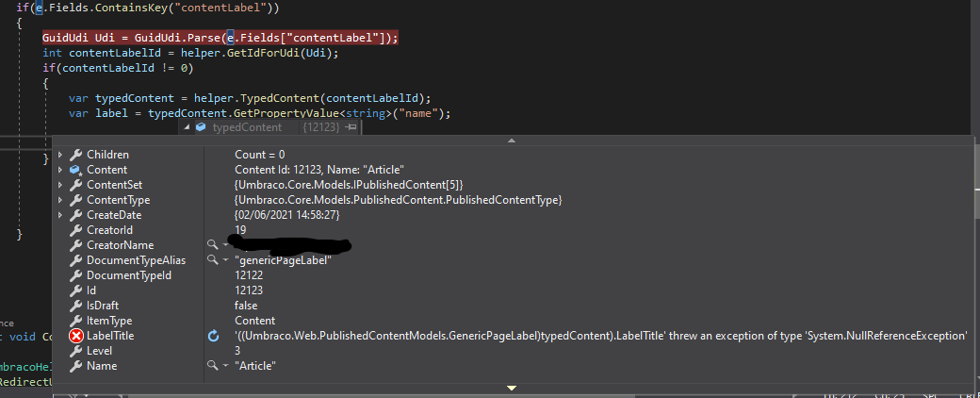Click the helper.GetIdForUdi(Udi) code line

pyautogui.click(x=190, y=53)
